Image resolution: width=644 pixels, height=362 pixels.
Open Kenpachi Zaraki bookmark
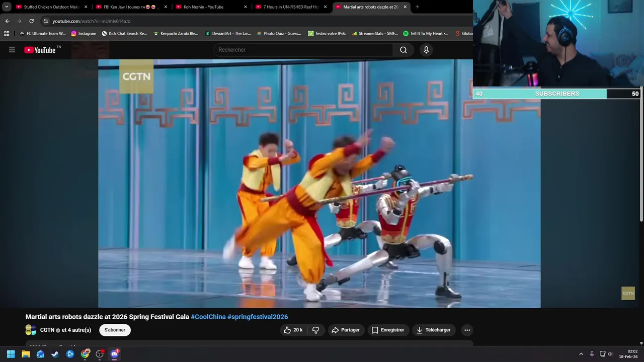click(x=176, y=34)
